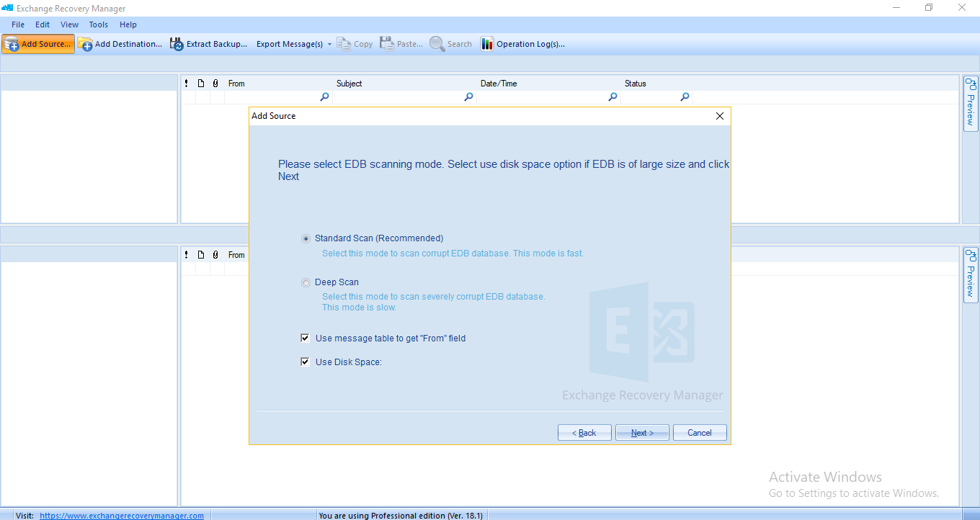Sort by lower pane From column header
This screenshot has width=980, height=520.
[x=236, y=255]
